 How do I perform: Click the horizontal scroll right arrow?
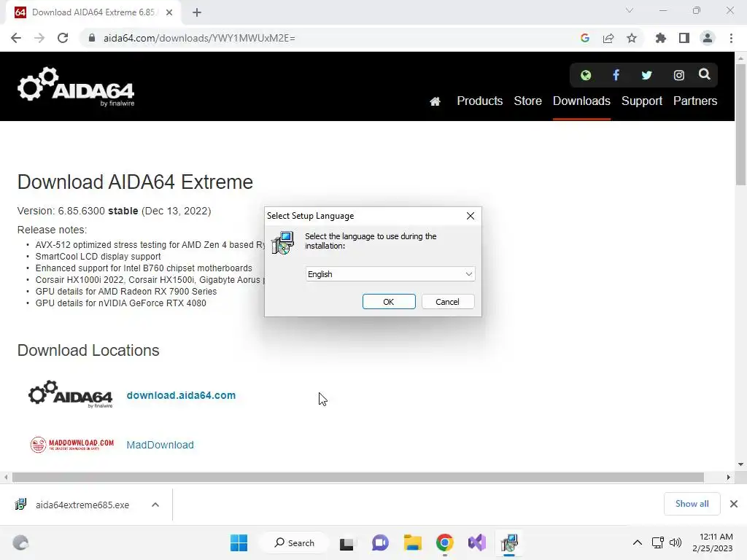click(729, 477)
